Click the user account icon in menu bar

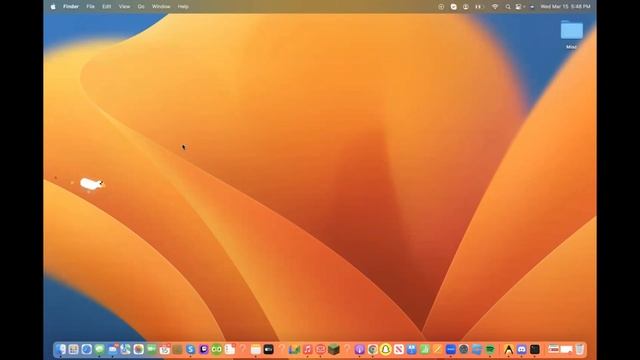click(466, 7)
